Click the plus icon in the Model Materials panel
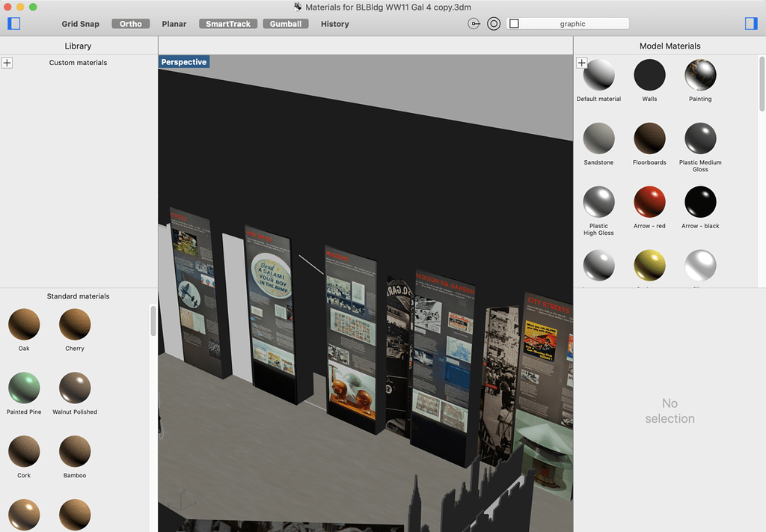The height and width of the screenshot is (532, 766). point(582,62)
